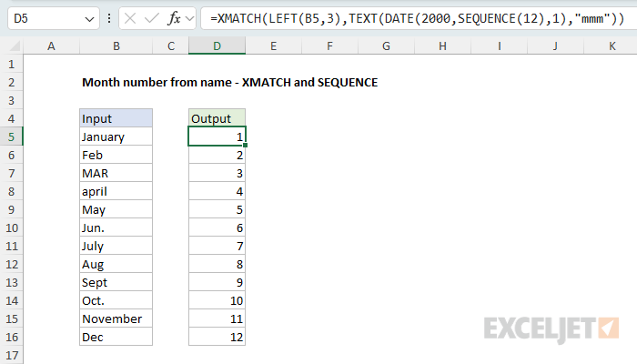Select row 3 header
The height and width of the screenshot is (364, 637).
tap(11, 100)
